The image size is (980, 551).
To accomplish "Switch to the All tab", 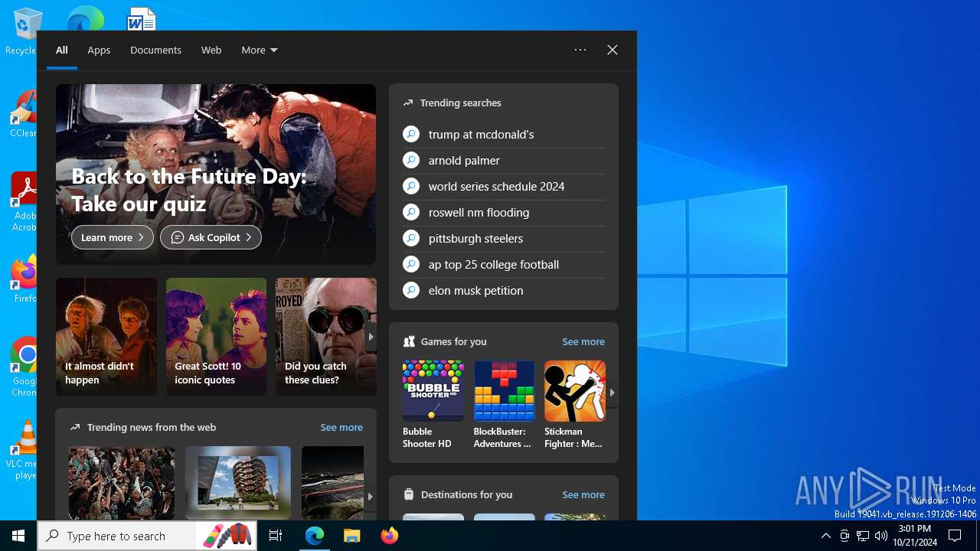I will 62,50.
